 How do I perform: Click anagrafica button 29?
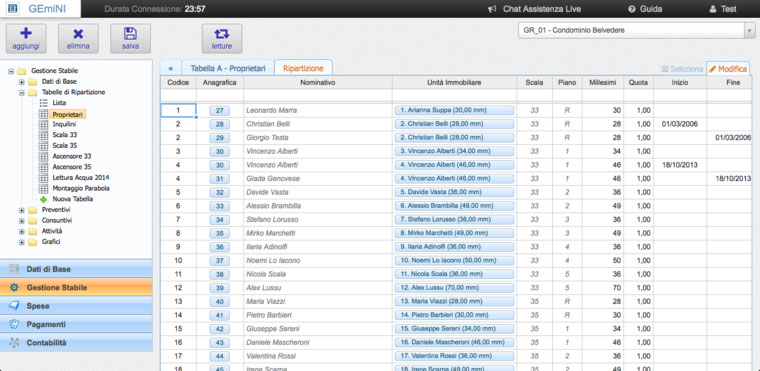(x=220, y=138)
